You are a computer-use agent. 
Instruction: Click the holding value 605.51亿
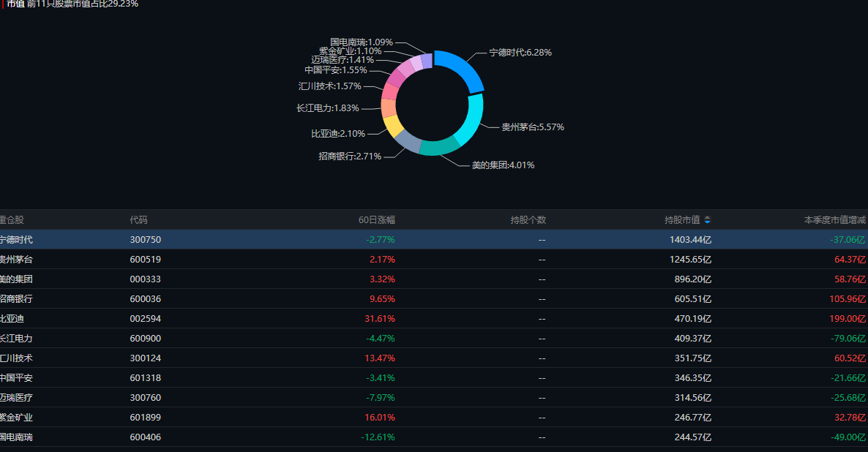(692, 299)
